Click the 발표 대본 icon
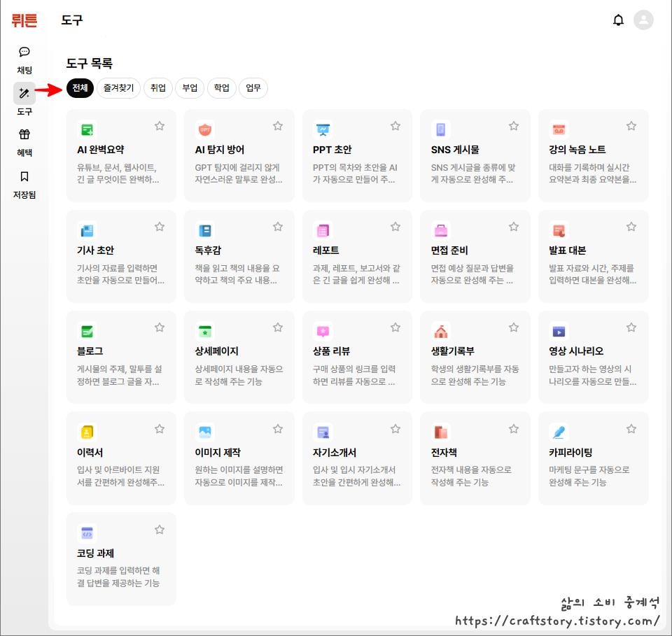The image size is (672, 636). pyautogui.click(x=559, y=230)
